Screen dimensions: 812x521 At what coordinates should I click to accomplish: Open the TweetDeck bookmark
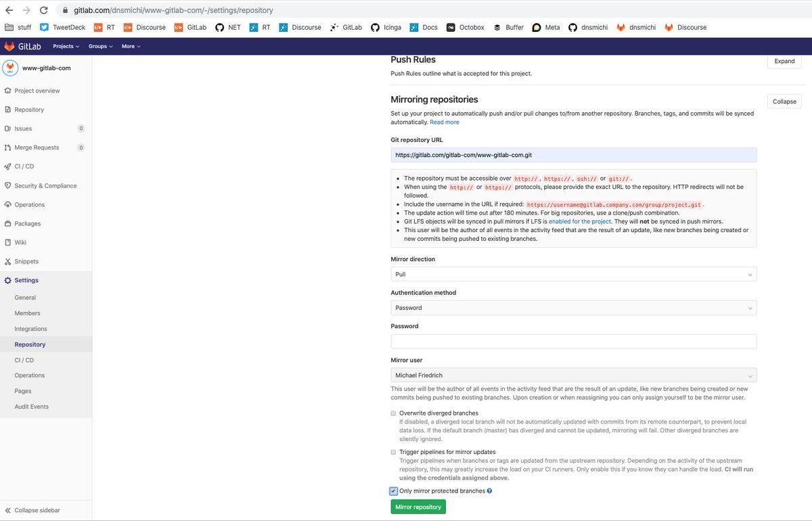pos(63,28)
